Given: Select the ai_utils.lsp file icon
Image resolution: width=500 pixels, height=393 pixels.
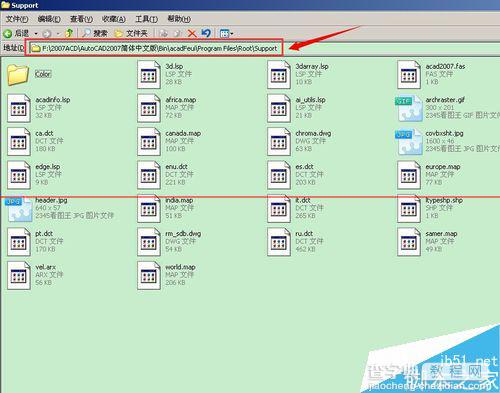Looking at the screenshot, I should click(279, 108).
